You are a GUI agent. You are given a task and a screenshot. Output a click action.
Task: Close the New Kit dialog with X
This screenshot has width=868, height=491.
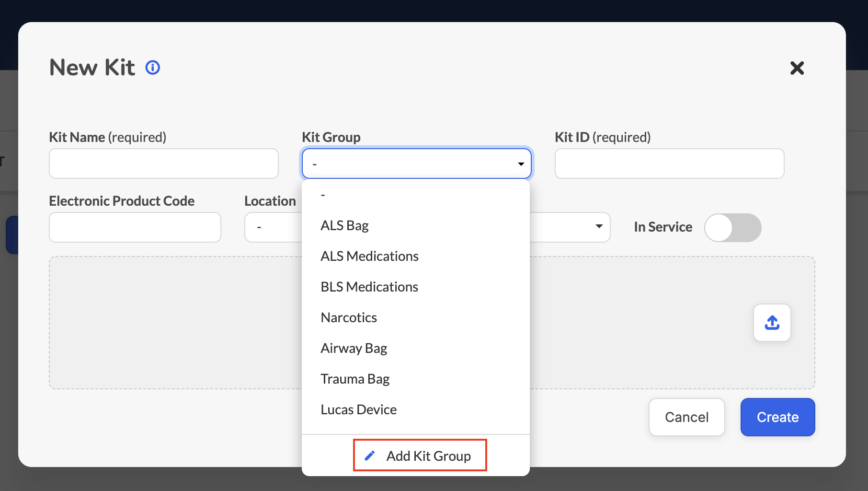click(797, 68)
